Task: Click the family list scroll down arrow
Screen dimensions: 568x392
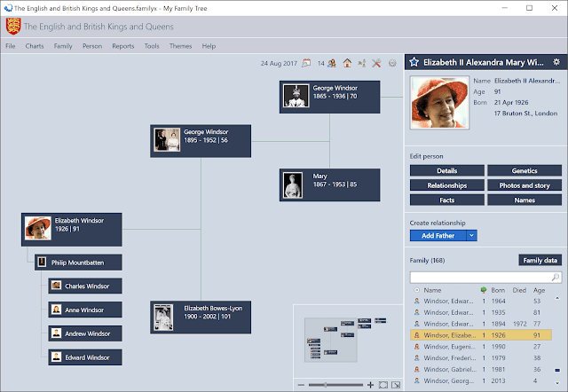Action: [557, 383]
